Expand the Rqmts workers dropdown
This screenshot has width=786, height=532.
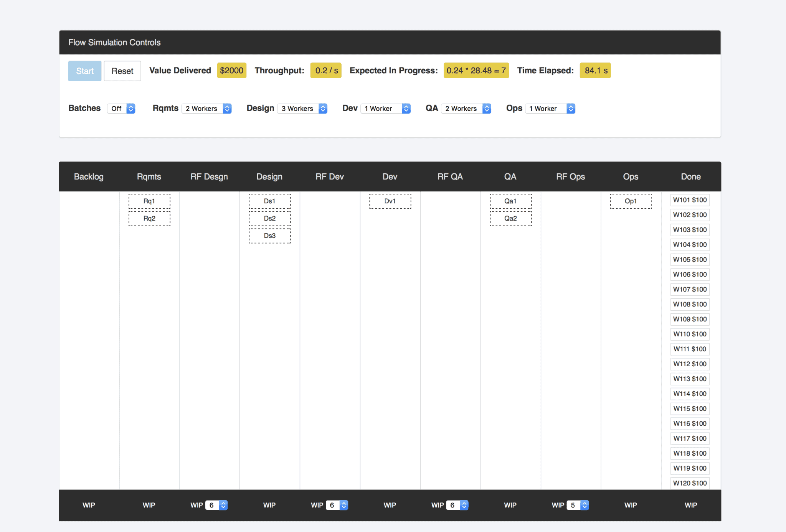point(206,109)
